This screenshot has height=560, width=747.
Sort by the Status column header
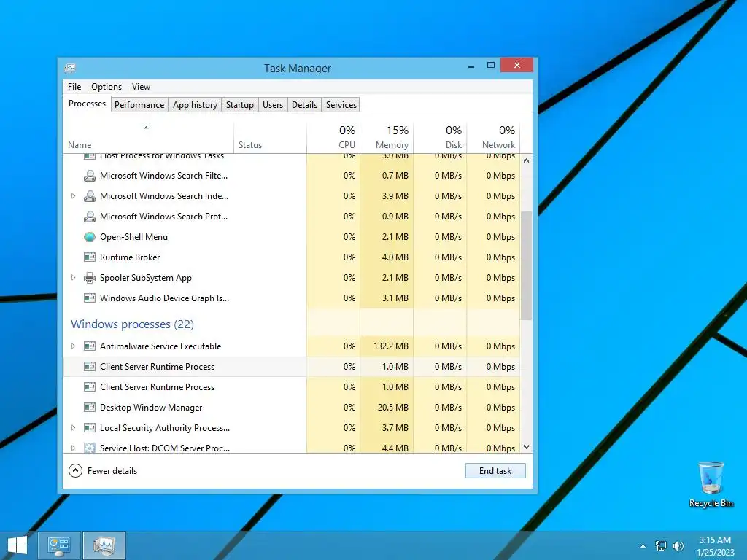[270, 138]
